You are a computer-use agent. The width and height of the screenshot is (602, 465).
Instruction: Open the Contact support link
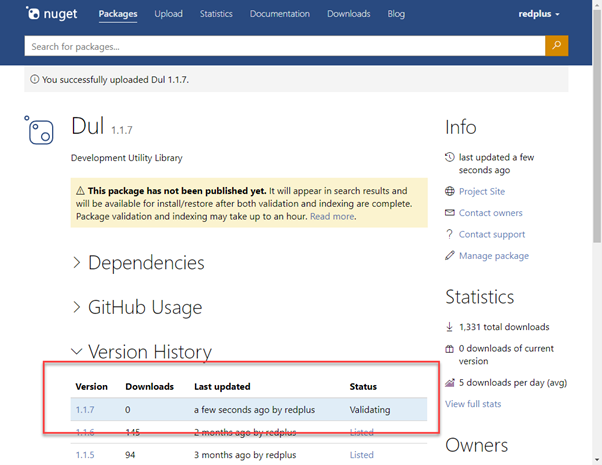tap(492, 234)
